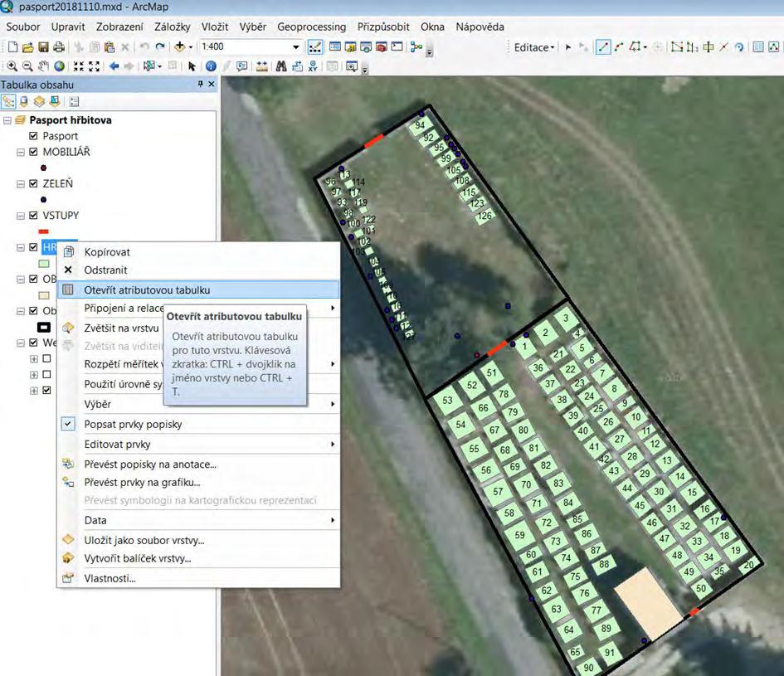Uncheck the OB layer checkbox
Screen dimensions: 784x676
pos(33,279)
